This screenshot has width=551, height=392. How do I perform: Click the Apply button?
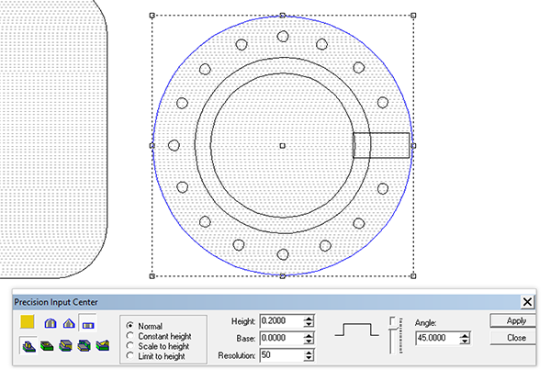[x=512, y=320]
